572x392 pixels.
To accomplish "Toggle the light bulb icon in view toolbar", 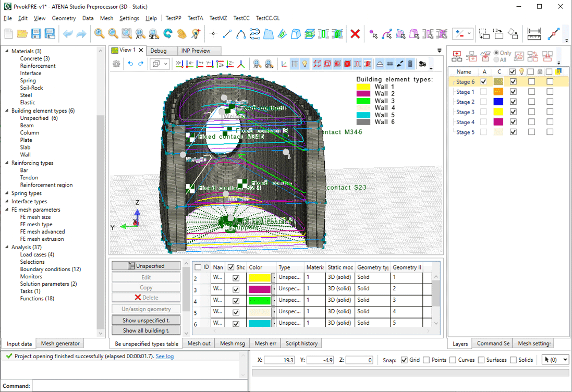I will coord(305,64).
